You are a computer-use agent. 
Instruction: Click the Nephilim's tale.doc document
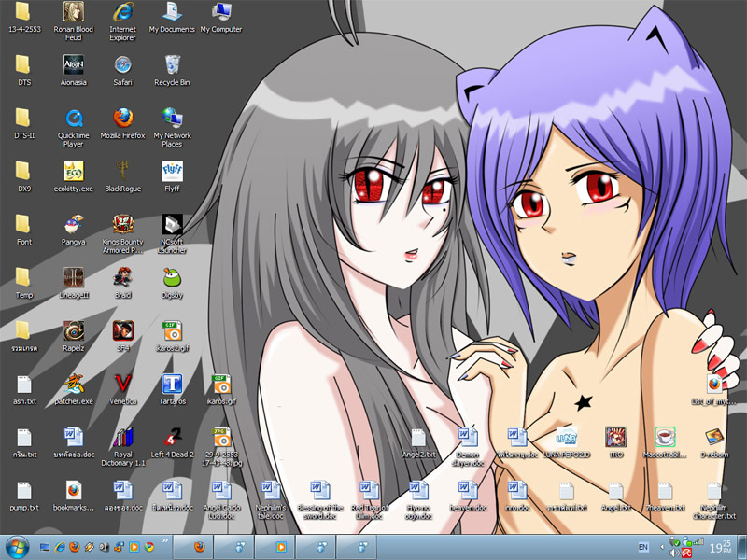click(x=271, y=500)
